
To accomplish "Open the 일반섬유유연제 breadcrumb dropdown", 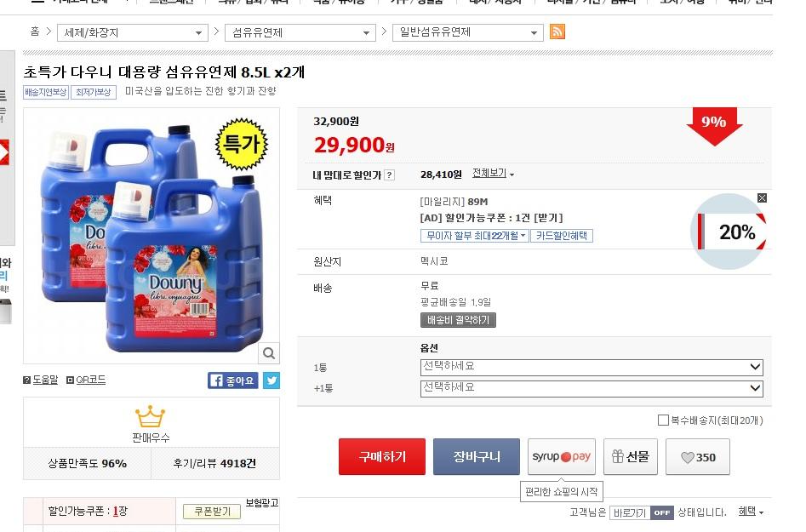I will (467, 32).
